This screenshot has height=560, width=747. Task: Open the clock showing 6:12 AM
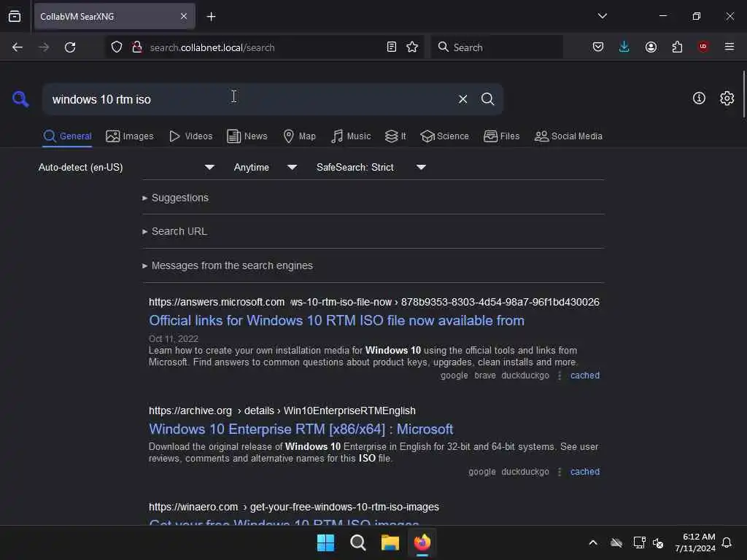[695, 542]
